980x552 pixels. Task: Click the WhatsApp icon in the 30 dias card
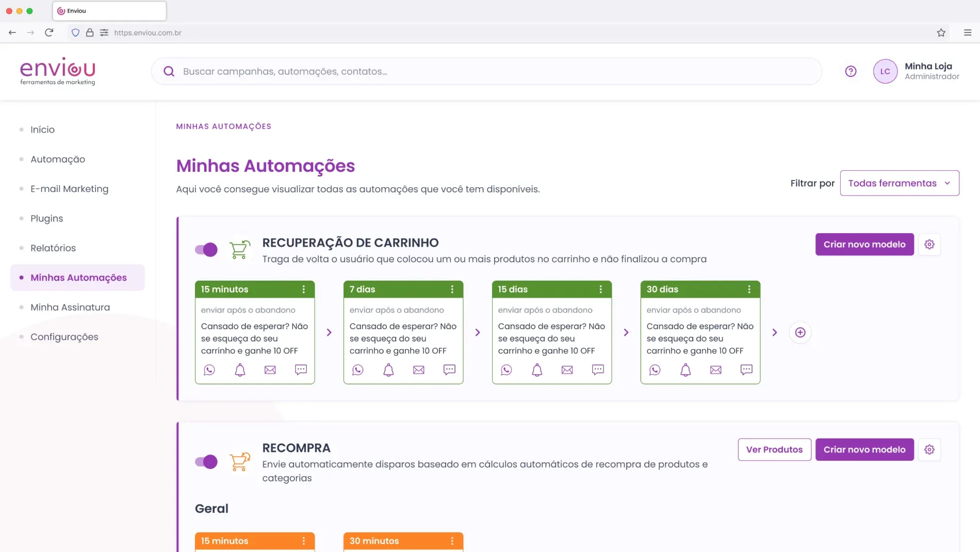point(655,370)
